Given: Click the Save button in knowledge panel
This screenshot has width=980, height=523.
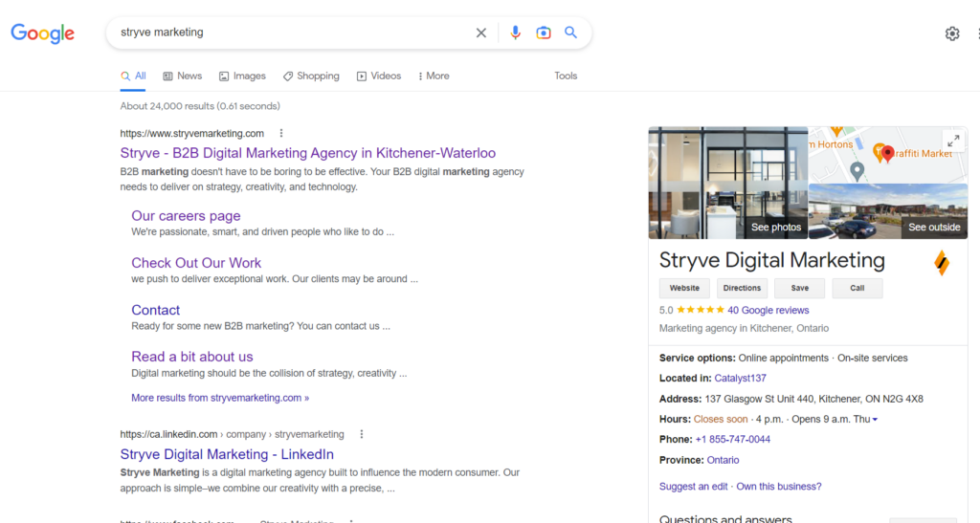Looking at the screenshot, I should pyautogui.click(x=799, y=289).
